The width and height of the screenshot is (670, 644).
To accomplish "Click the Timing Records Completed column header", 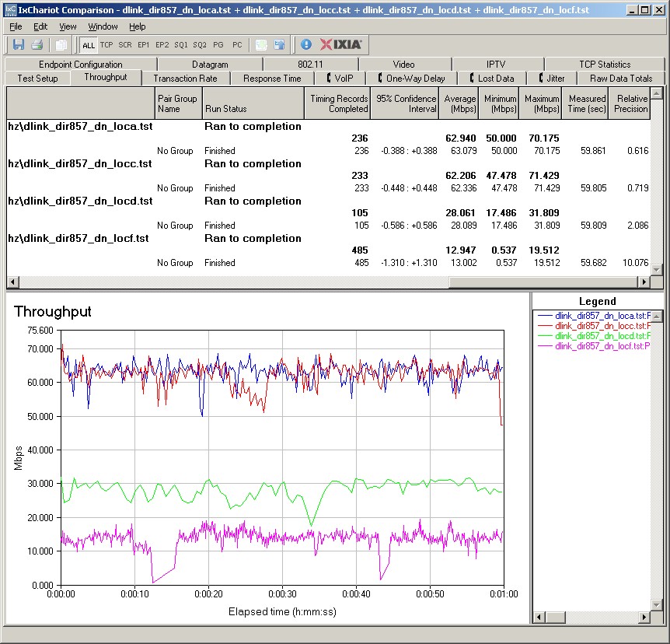I will (337, 103).
